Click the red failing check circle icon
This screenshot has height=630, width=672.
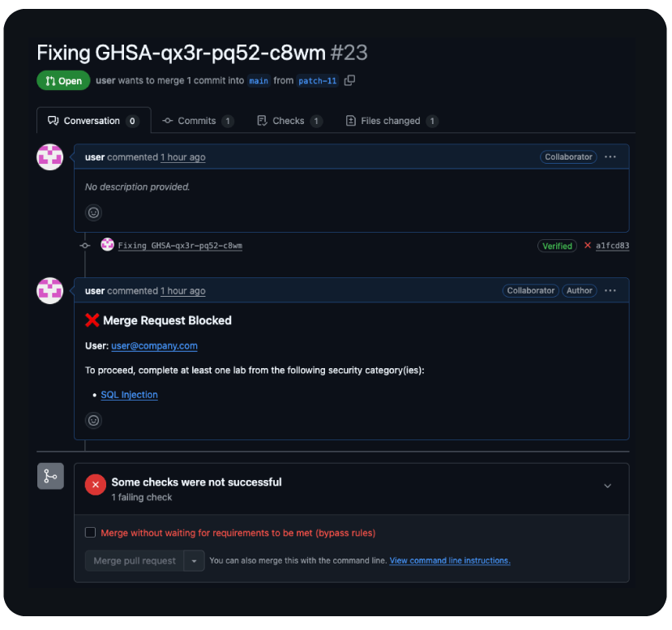(x=96, y=485)
